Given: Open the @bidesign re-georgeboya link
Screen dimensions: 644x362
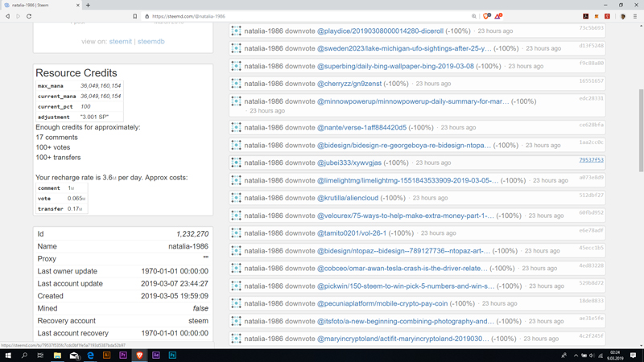Looking at the screenshot, I should 404,146.
